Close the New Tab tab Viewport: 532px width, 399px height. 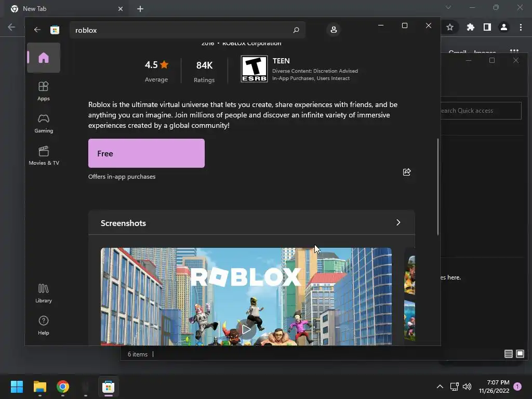click(x=121, y=9)
